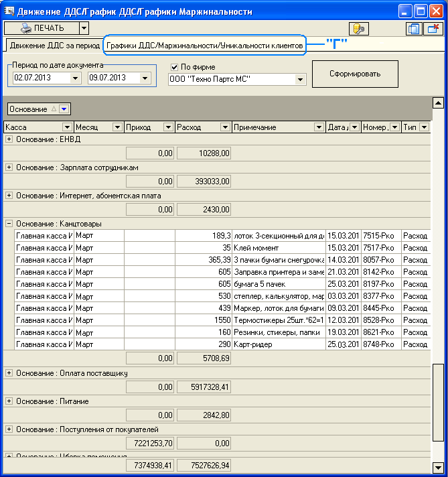The width and height of the screenshot is (448, 477).
Task: Click the 3 пачки бумаги снегурочка cell
Action: pyautogui.click(x=279, y=260)
